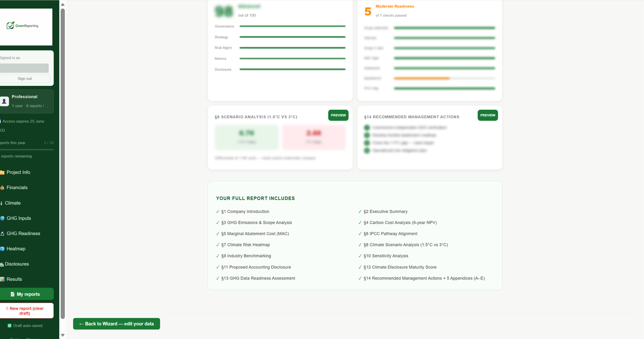Click PREVIEW badge on Recommended Management Actions card

[488, 115]
